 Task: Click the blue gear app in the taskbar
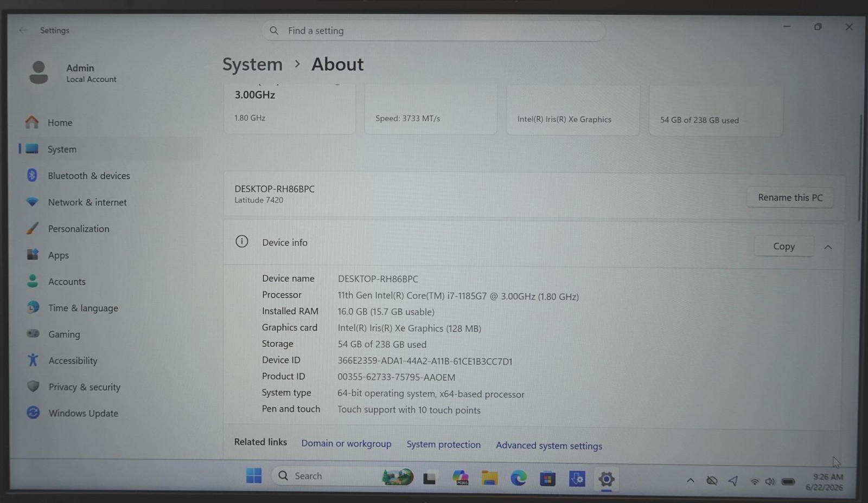tap(577, 479)
